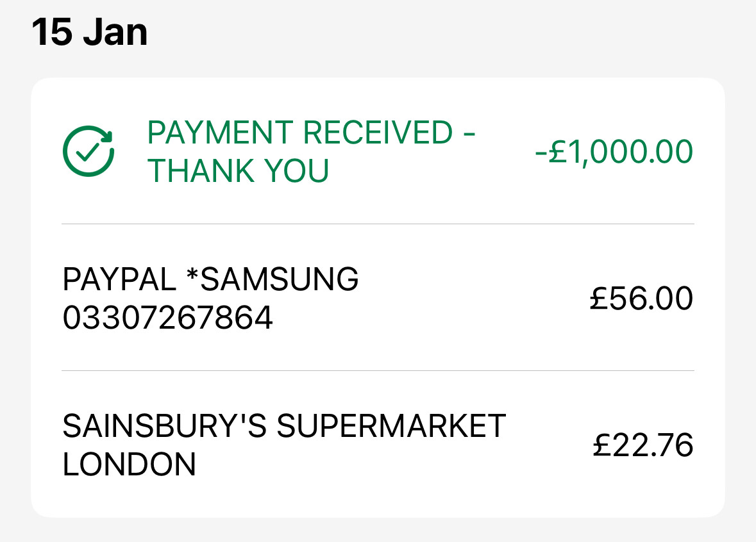The width and height of the screenshot is (756, 542).
Task: Click the green word PAYMENT
Action: [x=221, y=133]
